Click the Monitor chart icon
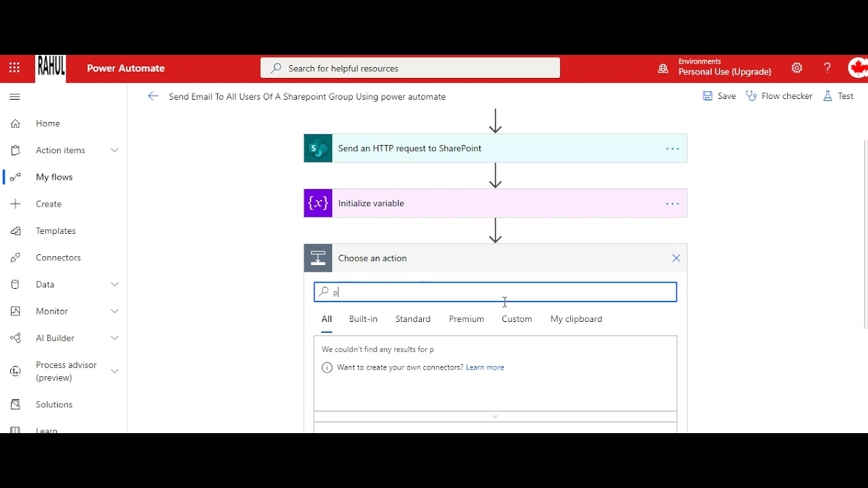This screenshot has width=868, height=488. (x=16, y=311)
